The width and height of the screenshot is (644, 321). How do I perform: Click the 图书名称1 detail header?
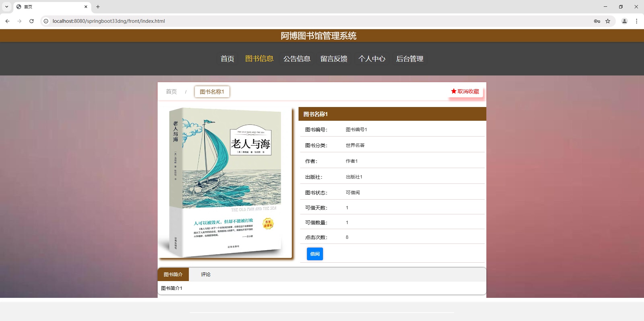pyautogui.click(x=392, y=114)
